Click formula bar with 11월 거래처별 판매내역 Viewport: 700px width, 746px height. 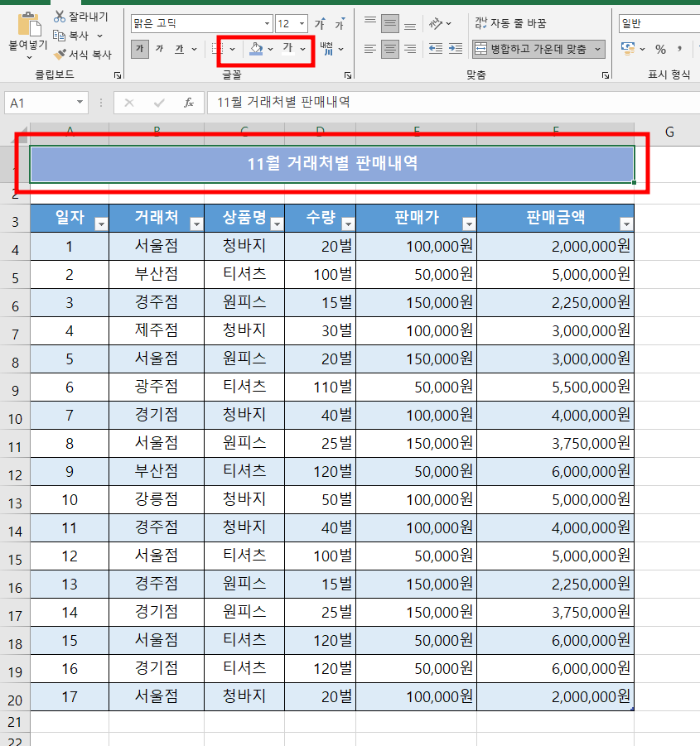coord(453,103)
